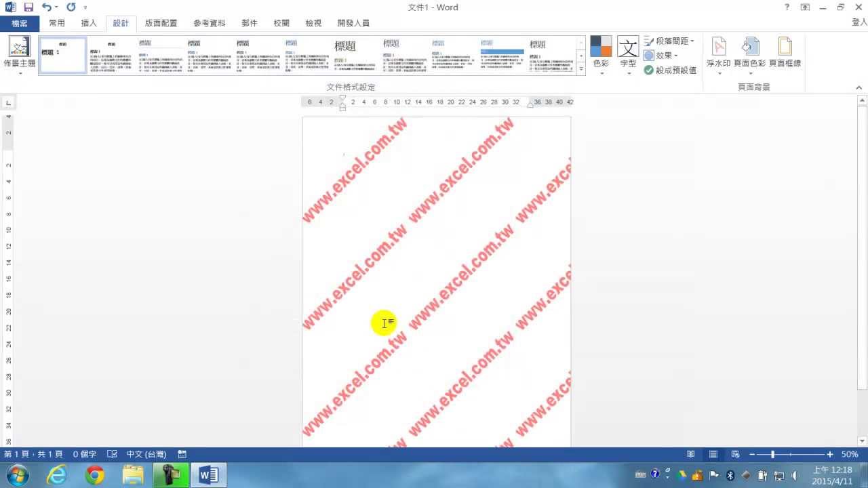The width and height of the screenshot is (868, 488).
Task: Click the Word Help question mark
Action: pyautogui.click(x=787, y=7)
